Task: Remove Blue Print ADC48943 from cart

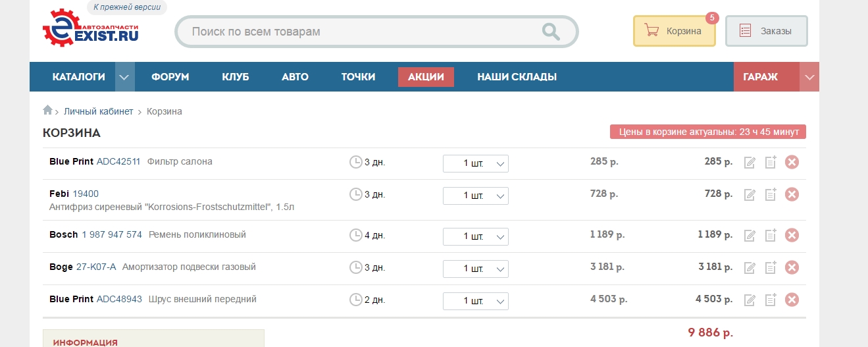Action: click(x=792, y=300)
